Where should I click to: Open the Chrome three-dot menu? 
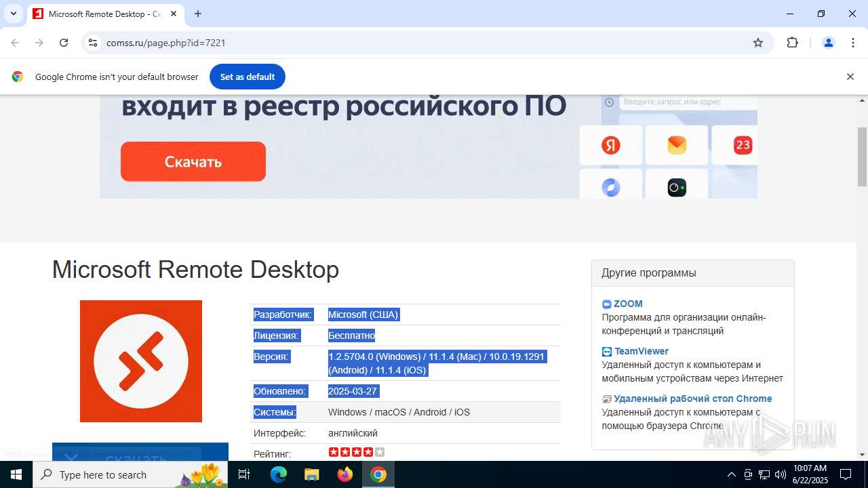click(x=853, y=43)
